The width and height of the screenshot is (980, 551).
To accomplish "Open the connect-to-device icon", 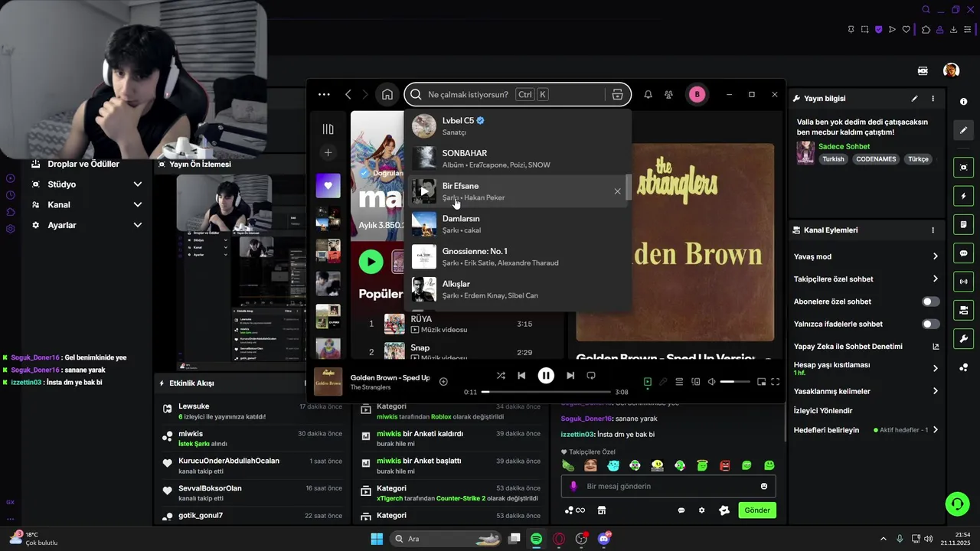I will [x=696, y=382].
